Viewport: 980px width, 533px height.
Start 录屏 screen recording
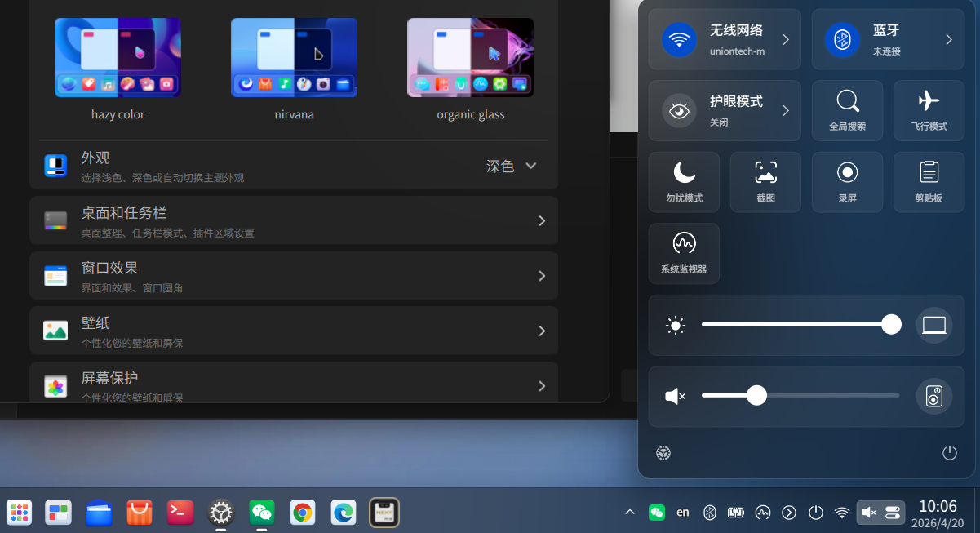pos(847,182)
